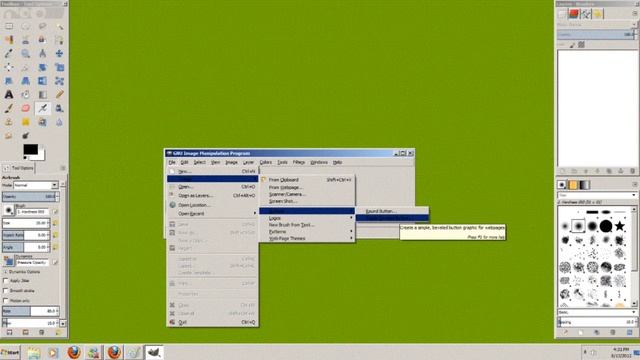Screen dimensions: 640x360
Task: Select the Text tool
Action: [x=9, y=95]
